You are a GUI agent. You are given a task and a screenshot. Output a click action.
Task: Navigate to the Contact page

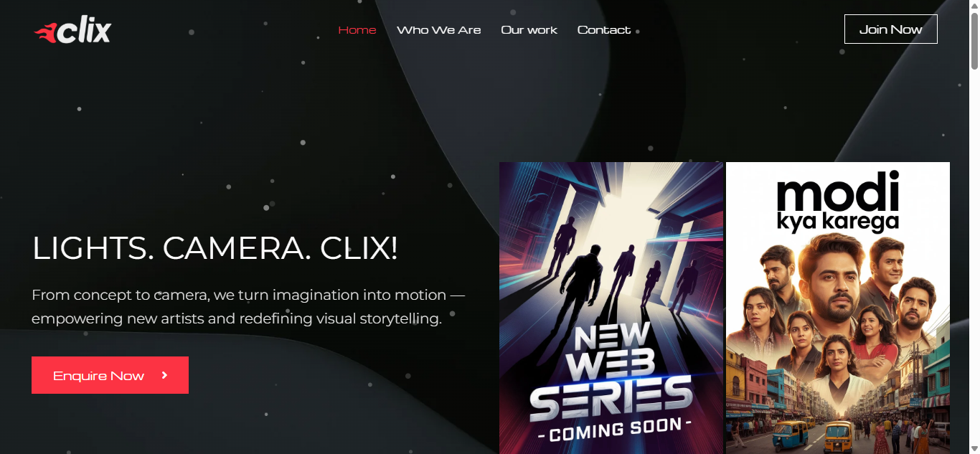tap(604, 30)
